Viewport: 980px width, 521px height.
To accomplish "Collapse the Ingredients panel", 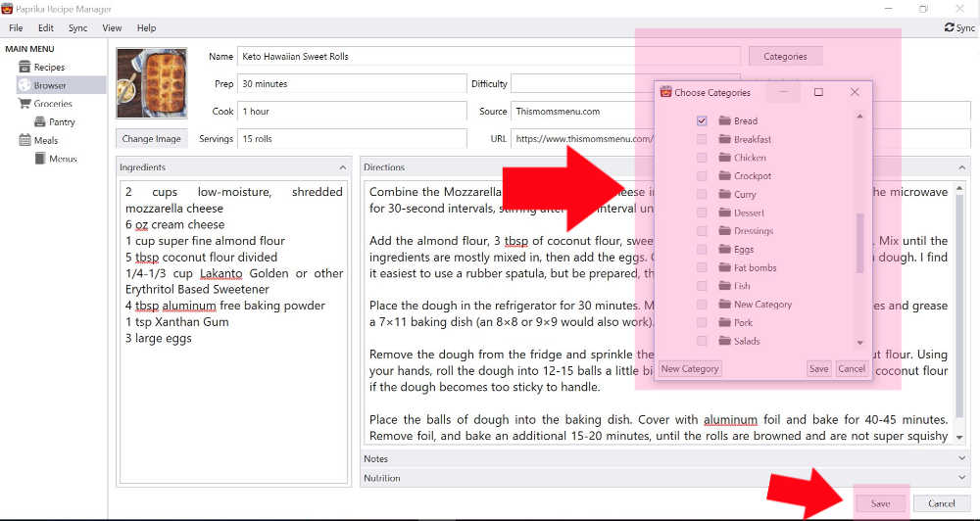I will click(342, 167).
